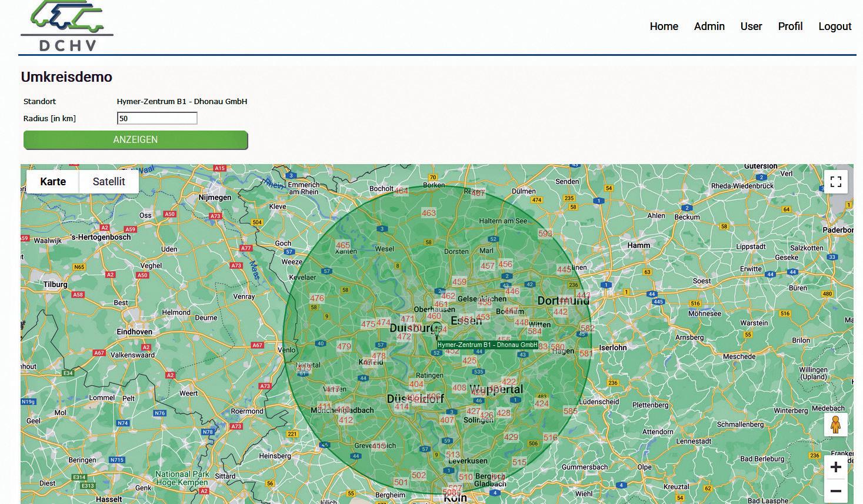Select map marker 412
The image size is (863, 504).
(346, 420)
